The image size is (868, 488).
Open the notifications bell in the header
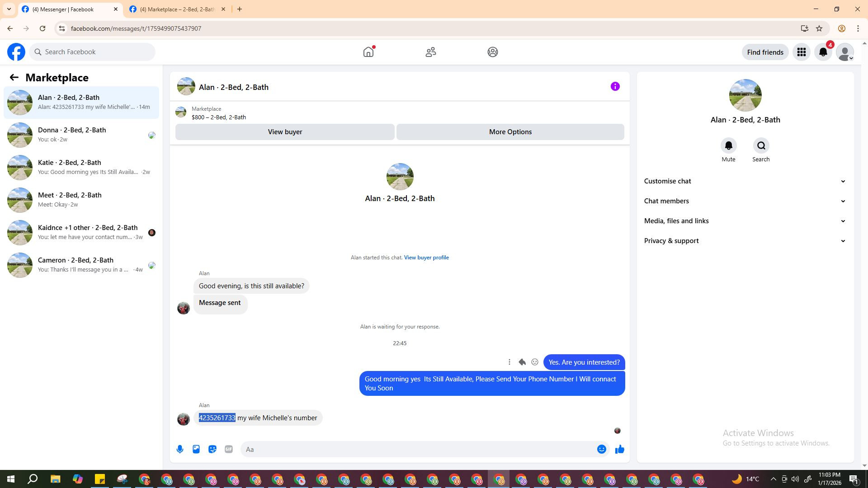(823, 52)
